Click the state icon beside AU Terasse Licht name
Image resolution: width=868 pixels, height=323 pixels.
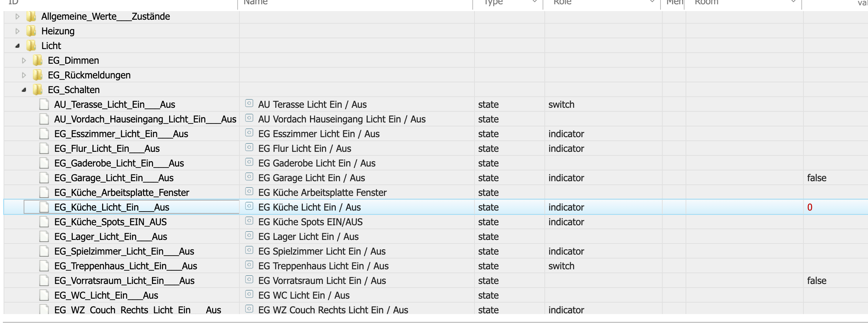point(249,104)
